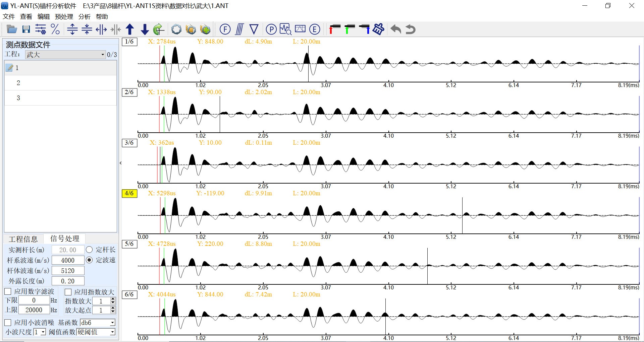This screenshot has width=644, height=342.
Task: Click the open file folder icon
Action: [12, 29]
